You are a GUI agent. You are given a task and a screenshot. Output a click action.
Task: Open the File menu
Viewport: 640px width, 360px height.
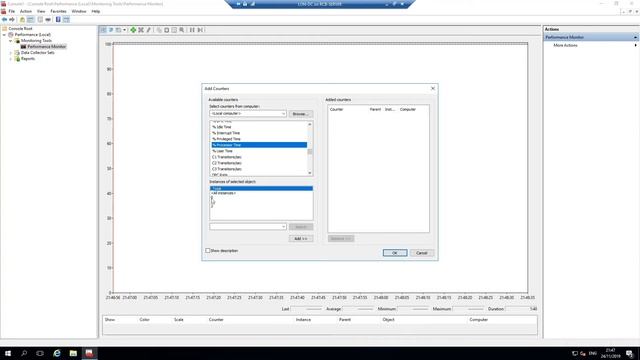coord(12,11)
